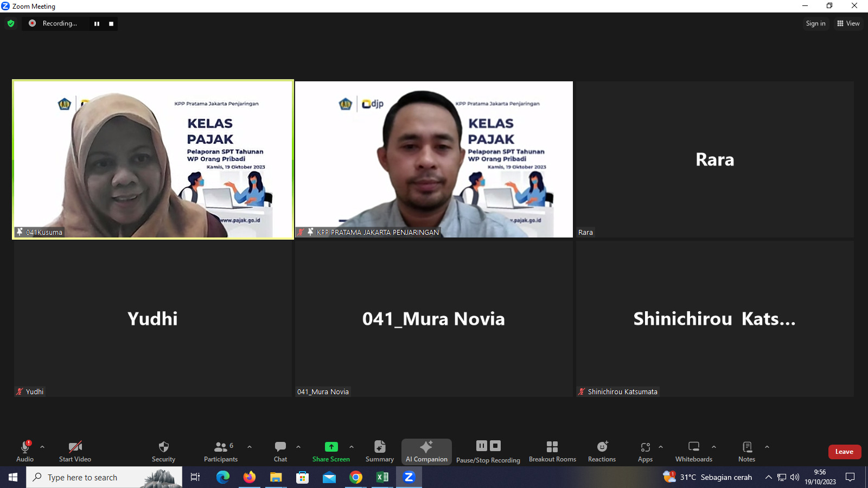The height and width of the screenshot is (488, 868).
Task: Select the 041Kusuma video tile
Action: 153,159
